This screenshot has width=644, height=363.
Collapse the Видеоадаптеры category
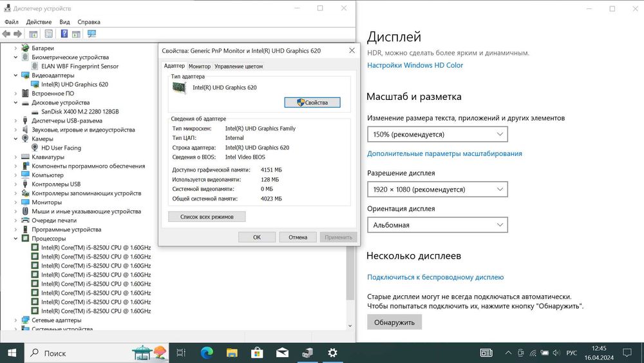(15, 75)
